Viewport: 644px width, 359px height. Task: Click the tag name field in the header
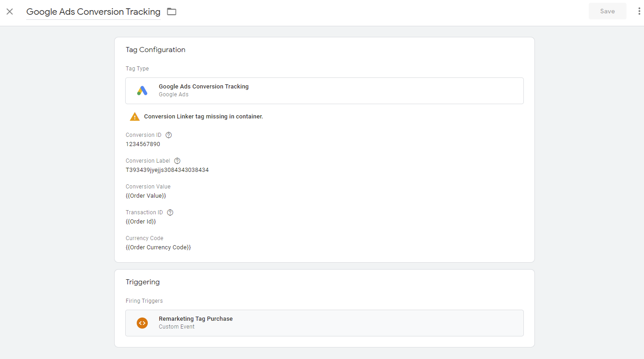[93, 12]
